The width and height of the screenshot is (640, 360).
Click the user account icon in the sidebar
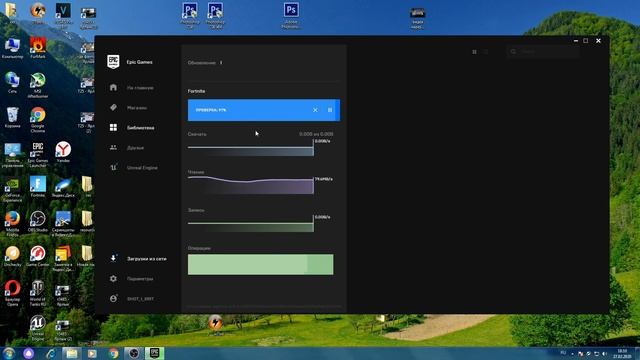113,298
